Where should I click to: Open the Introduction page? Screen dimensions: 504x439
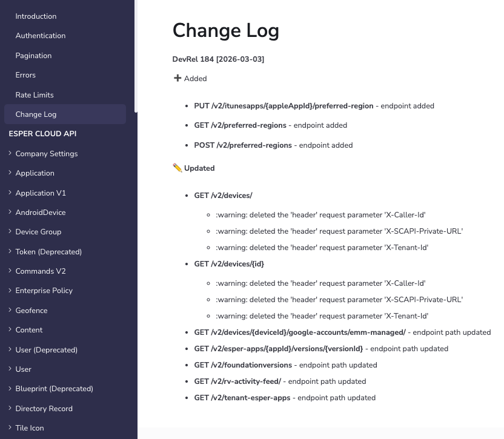[x=36, y=16]
